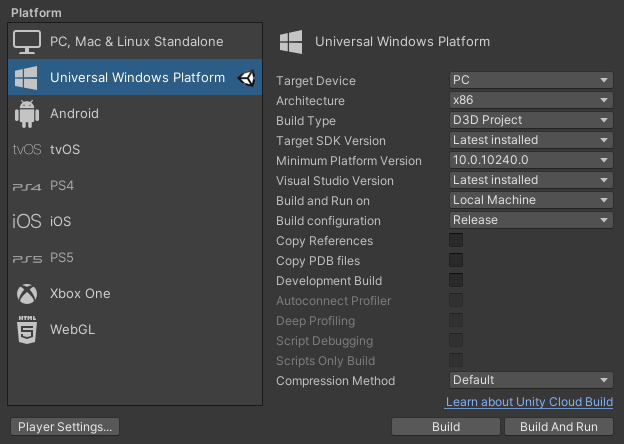Open Player Settings
The height and width of the screenshot is (444, 624).
[65, 427]
